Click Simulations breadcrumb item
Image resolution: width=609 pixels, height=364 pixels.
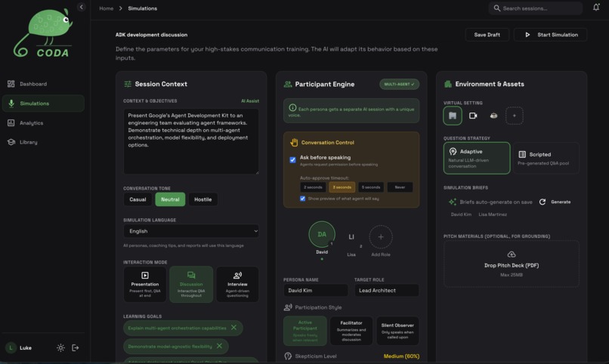[x=143, y=8]
